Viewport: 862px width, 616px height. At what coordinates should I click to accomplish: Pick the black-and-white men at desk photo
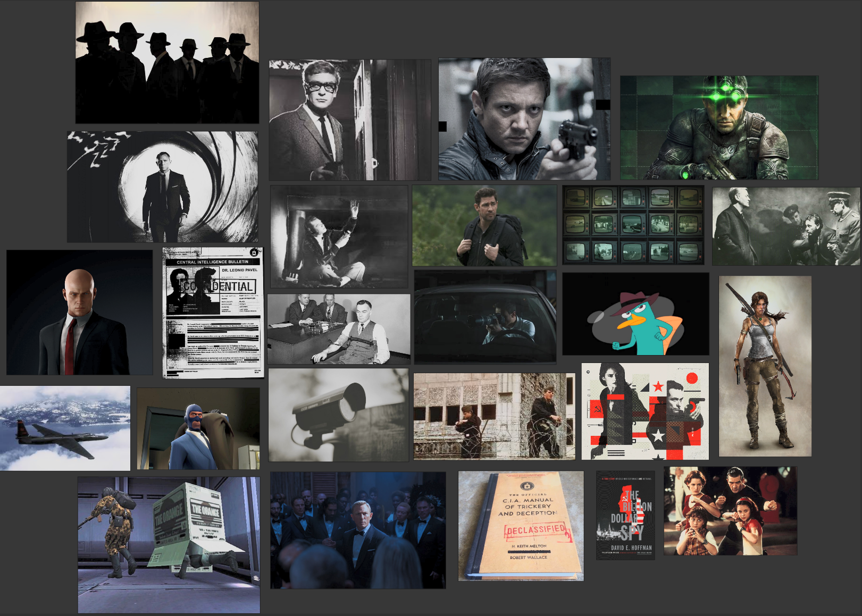coord(339,329)
